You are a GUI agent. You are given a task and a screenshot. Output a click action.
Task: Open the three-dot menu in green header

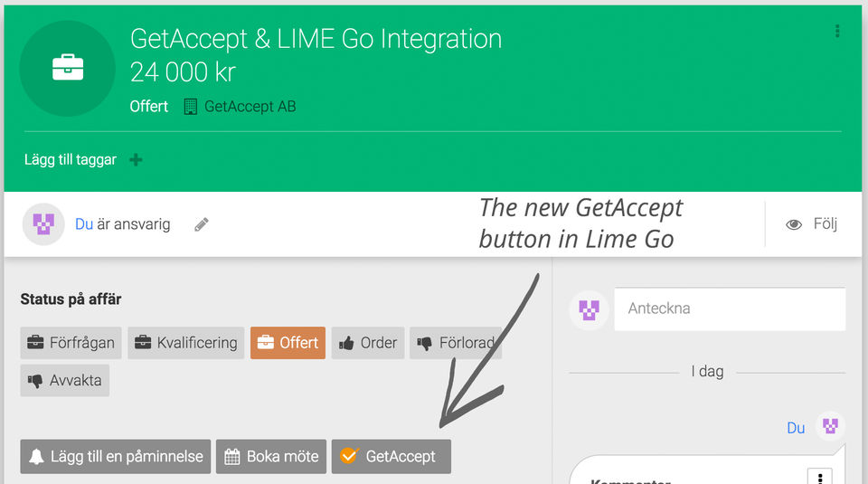pos(837,32)
